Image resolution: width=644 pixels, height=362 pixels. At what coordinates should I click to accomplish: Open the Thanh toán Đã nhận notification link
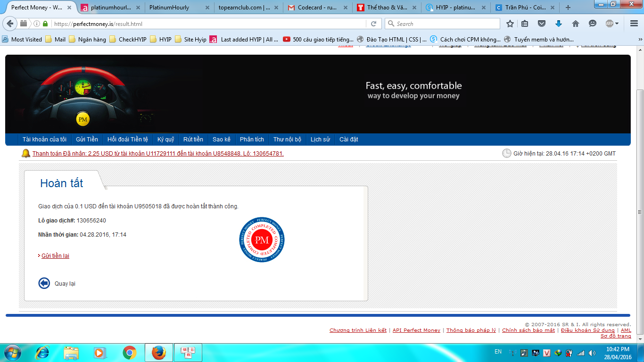(158, 154)
